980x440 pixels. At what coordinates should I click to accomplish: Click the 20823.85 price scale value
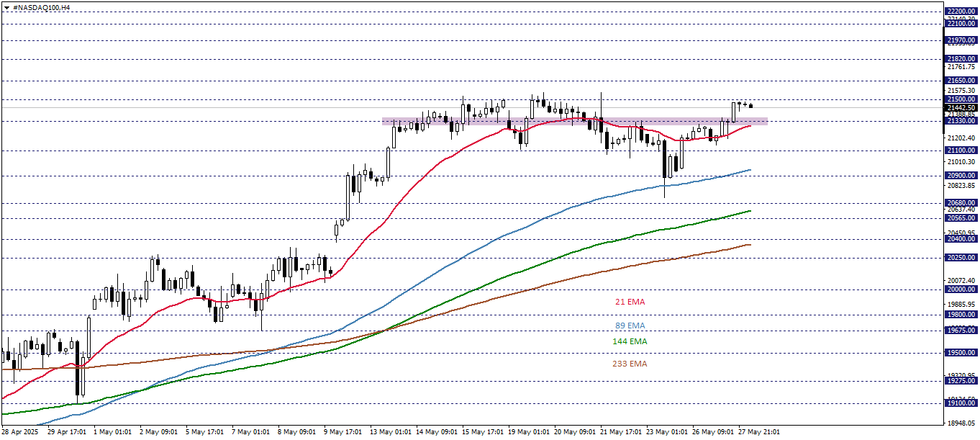963,186
